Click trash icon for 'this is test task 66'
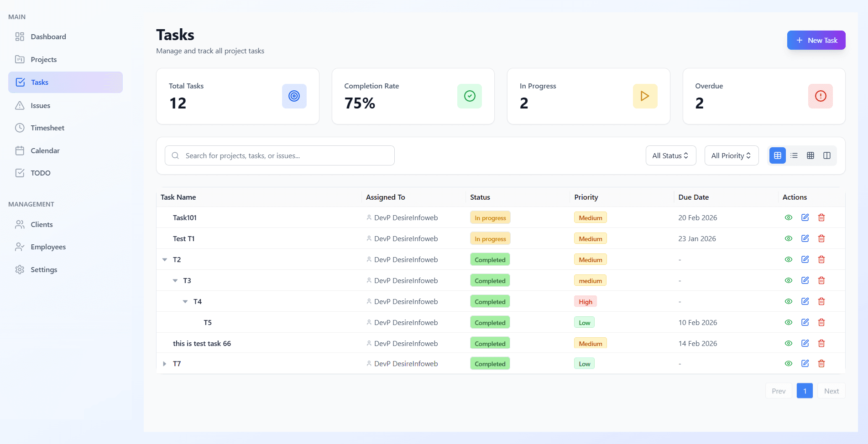Screen dimensions: 868x444 click(x=821, y=343)
